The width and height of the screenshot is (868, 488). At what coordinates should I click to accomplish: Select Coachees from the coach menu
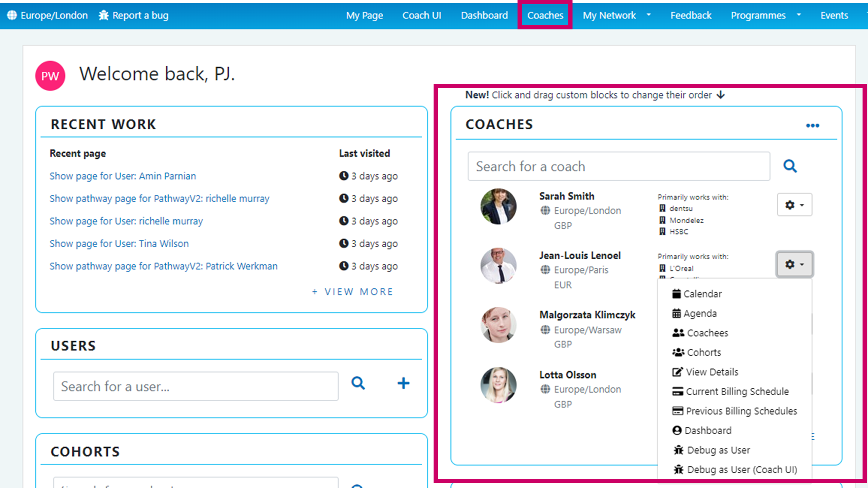(707, 333)
